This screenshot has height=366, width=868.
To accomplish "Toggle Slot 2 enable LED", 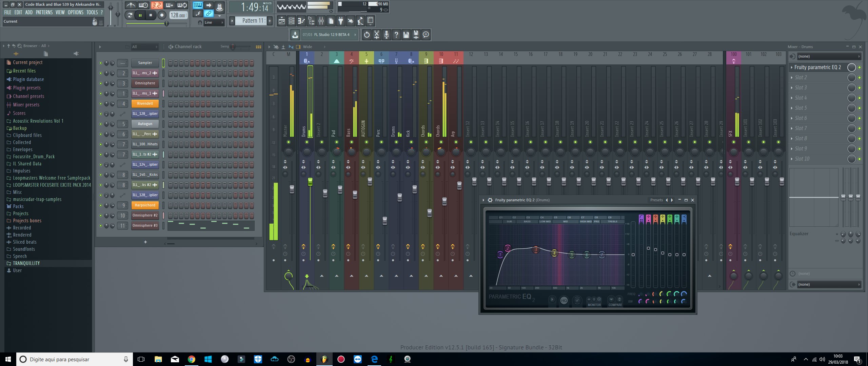I will point(860,78).
